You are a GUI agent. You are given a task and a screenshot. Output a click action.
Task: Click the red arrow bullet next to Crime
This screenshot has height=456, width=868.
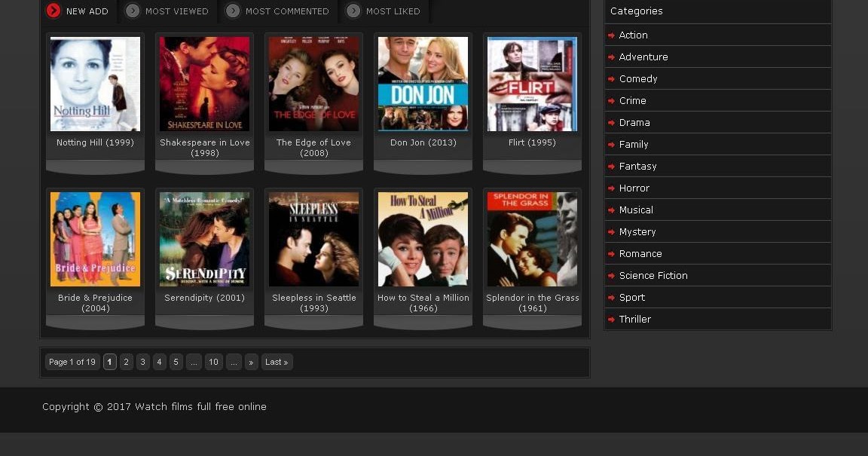611,101
